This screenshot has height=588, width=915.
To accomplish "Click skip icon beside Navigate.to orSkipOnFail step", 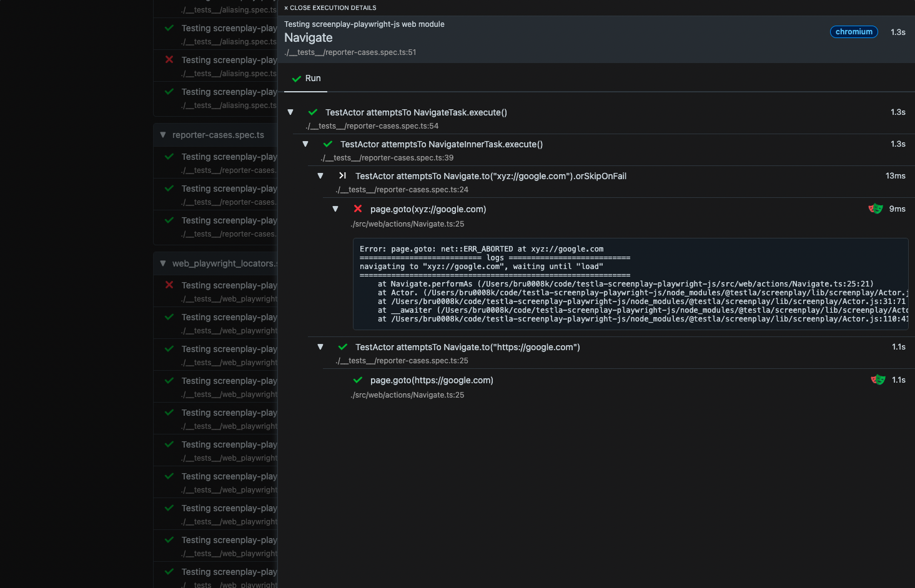I will point(342,176).
